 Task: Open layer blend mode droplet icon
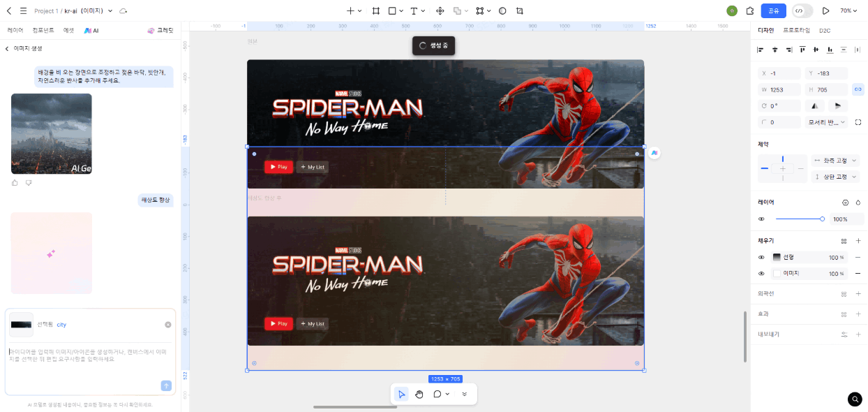click(x=858, y=203)
